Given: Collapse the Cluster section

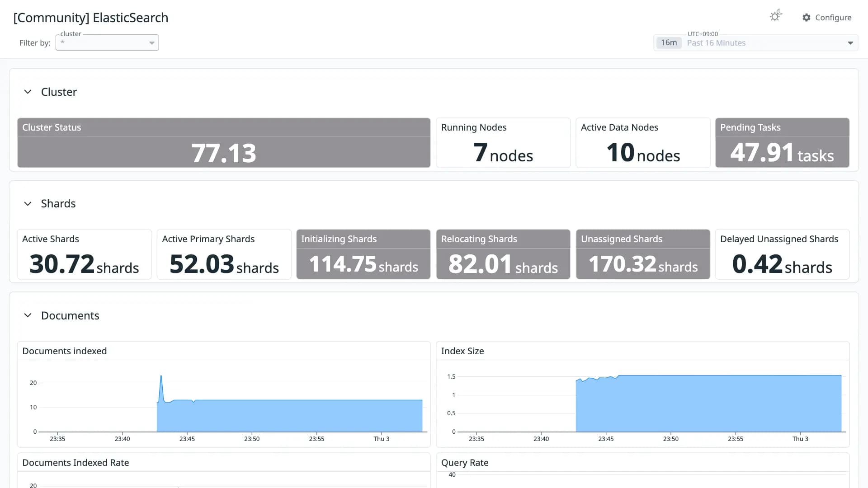Looking at the screenshot, I should click(x=28, y=92).
